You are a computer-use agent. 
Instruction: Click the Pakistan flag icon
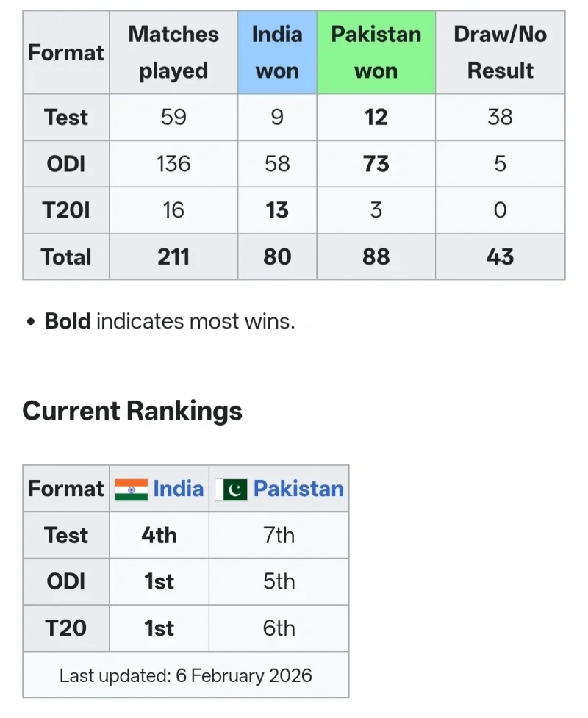click(232, 489)
